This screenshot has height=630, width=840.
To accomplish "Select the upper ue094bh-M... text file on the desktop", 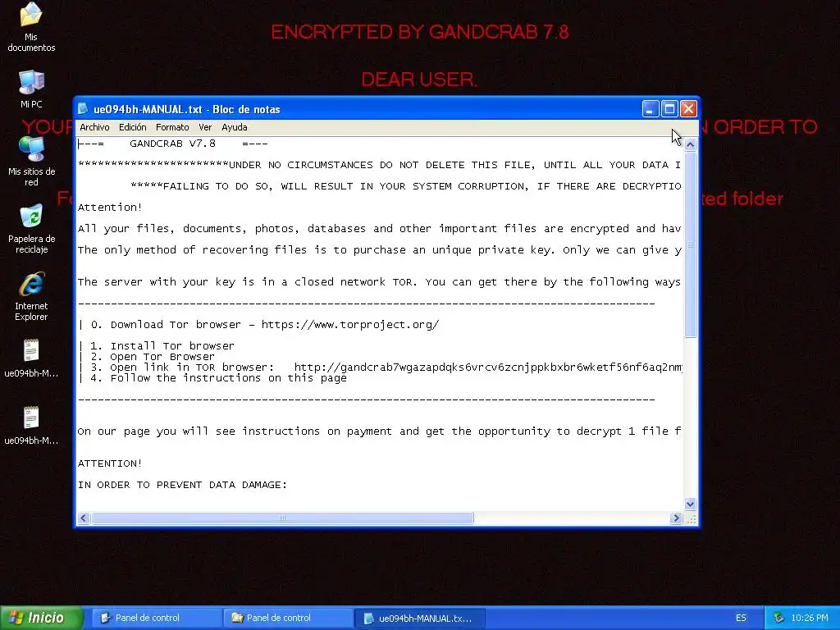I will point(31,358).
